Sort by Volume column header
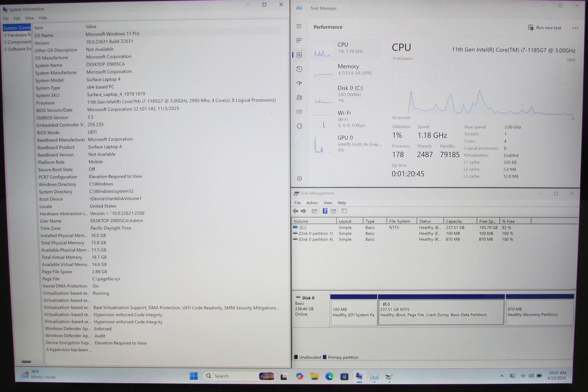This screenshot has height=392, width=588. [x=314, y=221]
